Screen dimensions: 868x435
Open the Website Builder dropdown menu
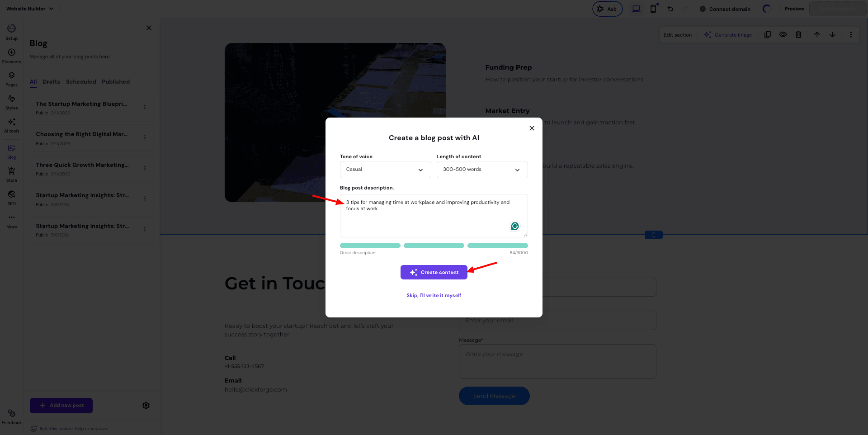[30, 9]
